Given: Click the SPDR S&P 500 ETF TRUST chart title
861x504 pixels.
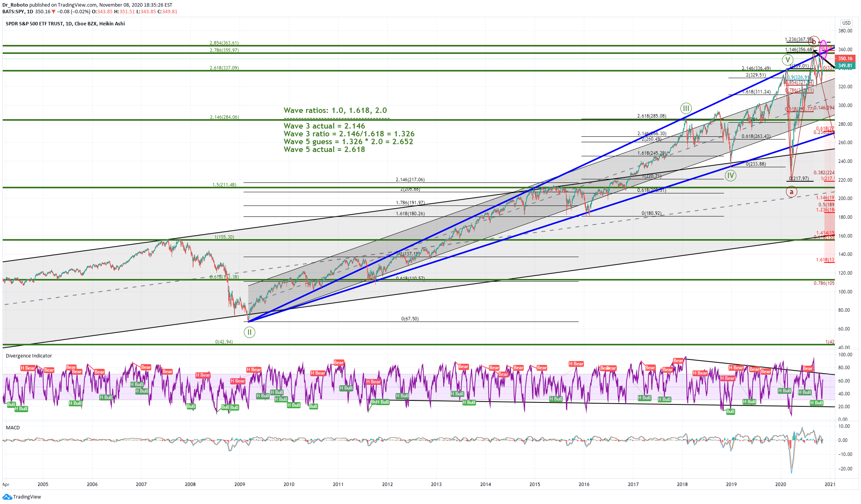Looking at the screenshot, I should pos(65,24).
